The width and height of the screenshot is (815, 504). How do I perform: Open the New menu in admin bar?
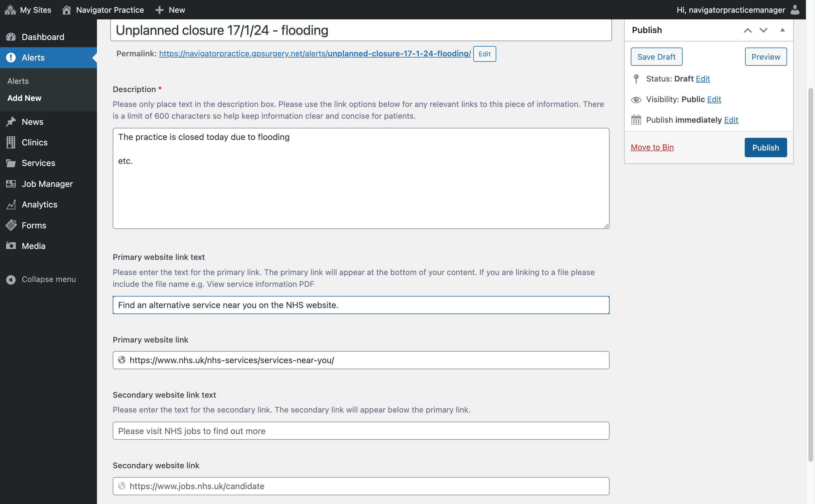pos(170,10)
